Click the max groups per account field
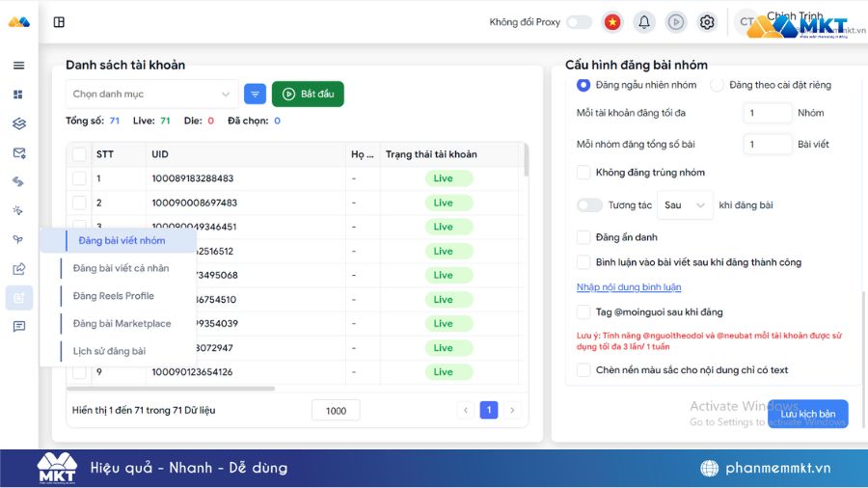This screenshot has width=868, height=488. [x=768, y=113]
